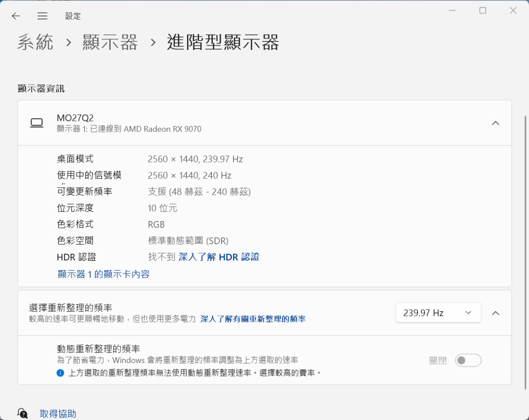Open the hamburger navigation menu
The width and height of the screenshot is (529, 420).
[42, 16]
